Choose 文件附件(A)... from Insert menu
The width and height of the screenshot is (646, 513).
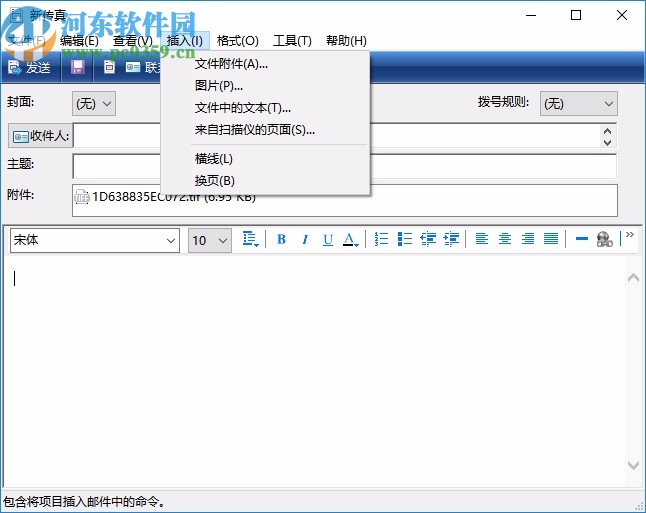point(265,64)
